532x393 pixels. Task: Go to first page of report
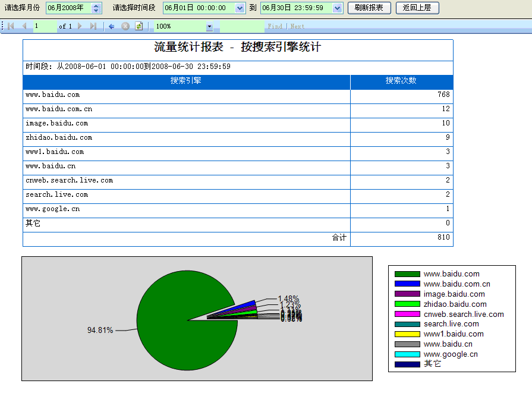coord(11,26)
